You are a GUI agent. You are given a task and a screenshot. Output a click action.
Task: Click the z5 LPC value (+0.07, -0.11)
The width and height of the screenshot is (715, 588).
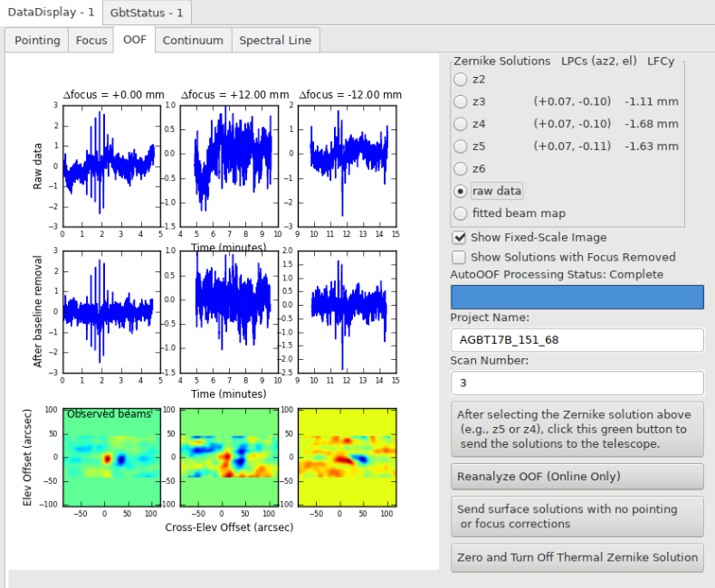[572, 146]
